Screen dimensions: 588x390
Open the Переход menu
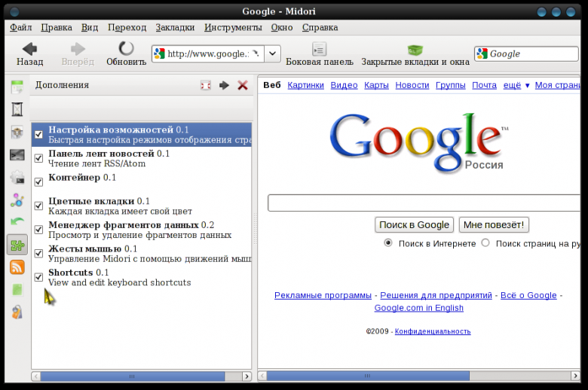[127, 27]
